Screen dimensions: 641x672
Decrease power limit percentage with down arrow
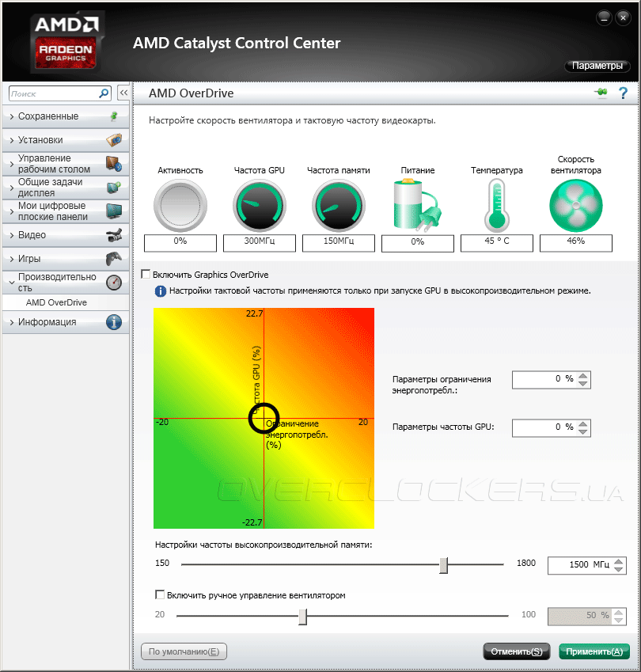pos(582,383)
